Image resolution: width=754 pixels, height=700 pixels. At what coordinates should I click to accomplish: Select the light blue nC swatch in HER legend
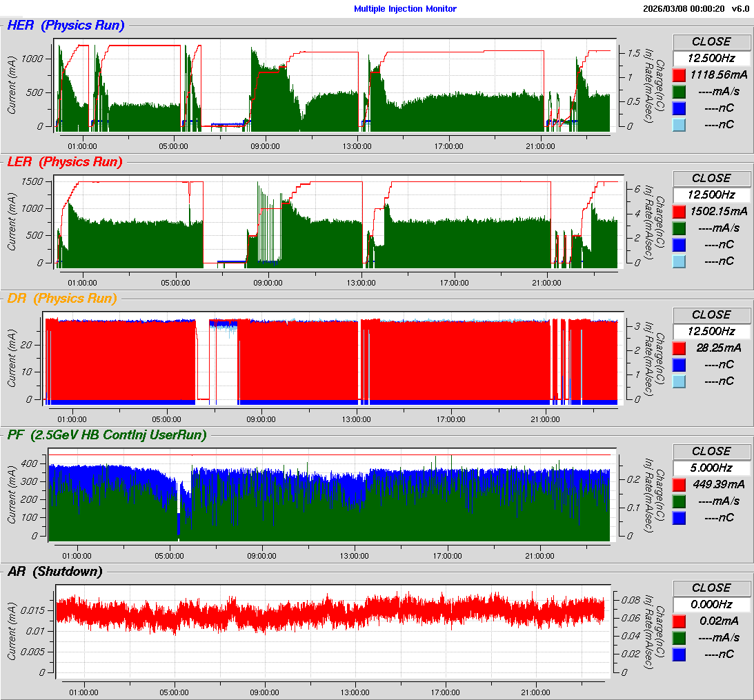(679, 124)
